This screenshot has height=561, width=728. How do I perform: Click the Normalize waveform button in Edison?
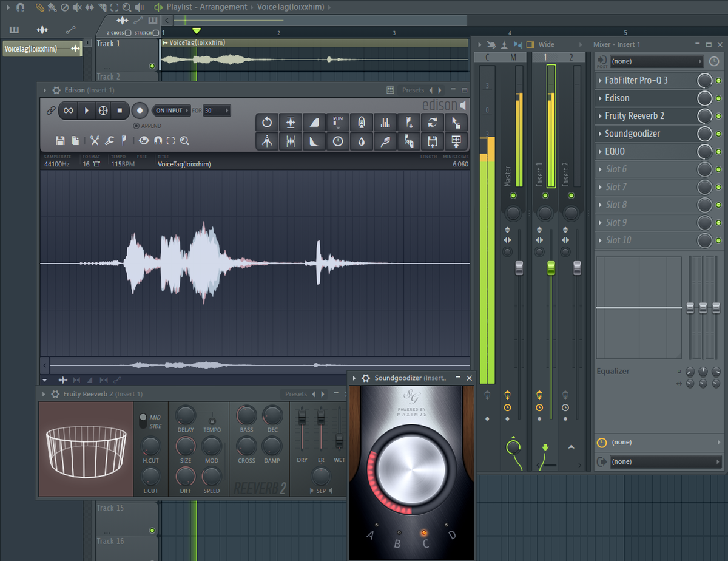pyautogui.click(x=291, y=122)
